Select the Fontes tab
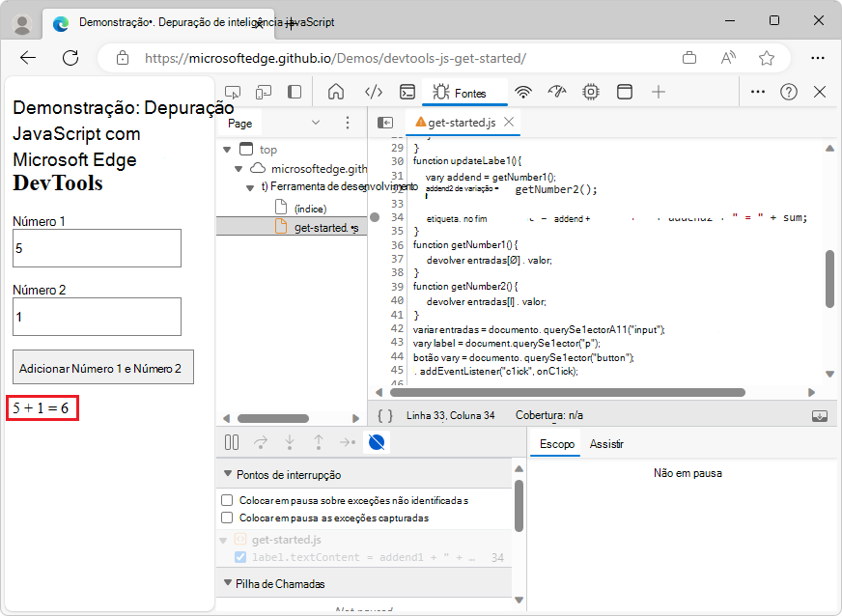 tap(460, 93)
